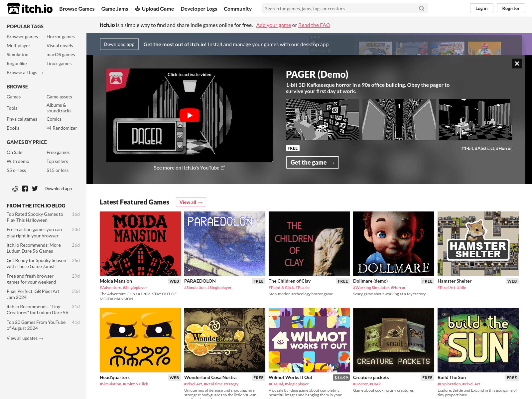This screenshot has height=399, width=532.
Task: Open the Facebook social icon
Action: click(x=25, y=189)
